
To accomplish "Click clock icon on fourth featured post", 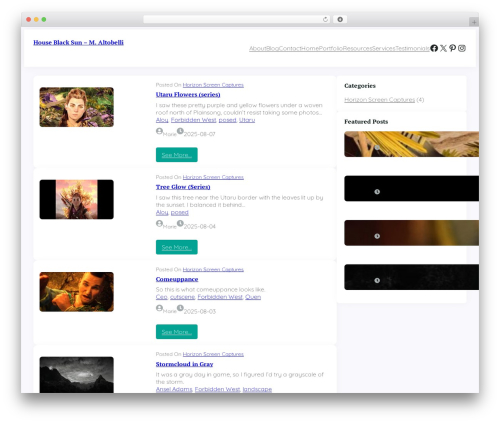I will (377, 280).
